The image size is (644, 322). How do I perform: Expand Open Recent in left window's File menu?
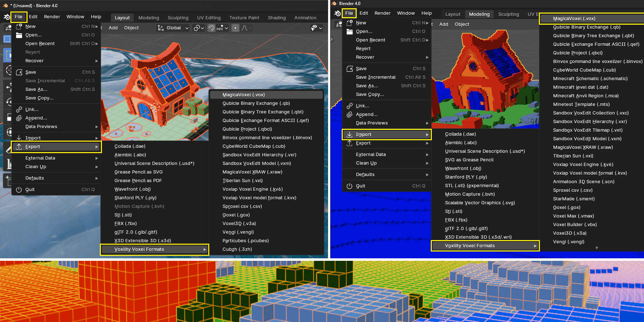coord(57,43)
